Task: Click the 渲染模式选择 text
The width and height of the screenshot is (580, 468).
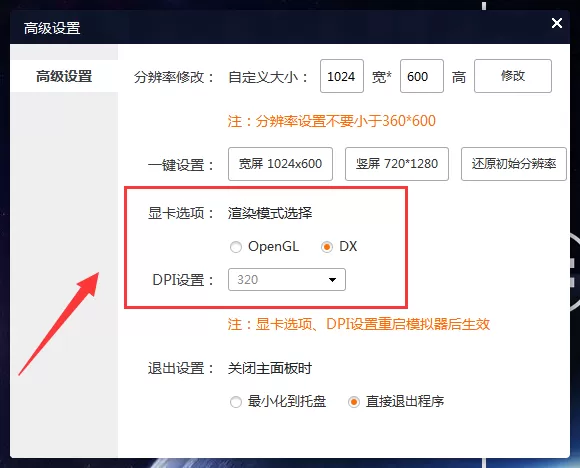Action: click(x=270, y=213)
